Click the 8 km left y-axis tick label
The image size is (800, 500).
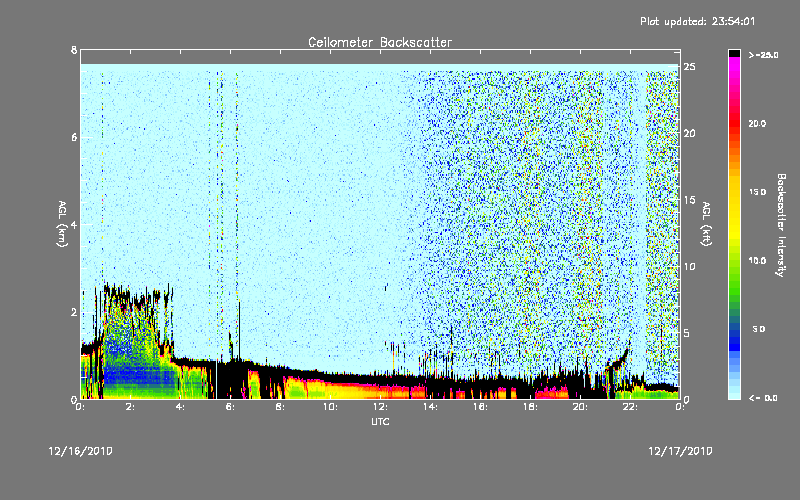[74, 50]
